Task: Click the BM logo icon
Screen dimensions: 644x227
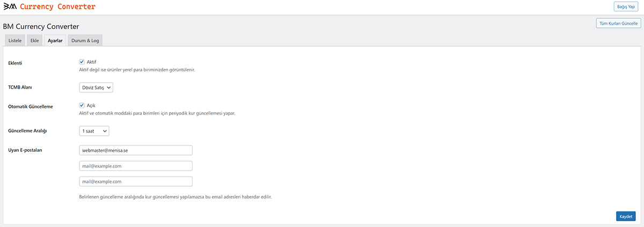Action: (x=10, y=7)
